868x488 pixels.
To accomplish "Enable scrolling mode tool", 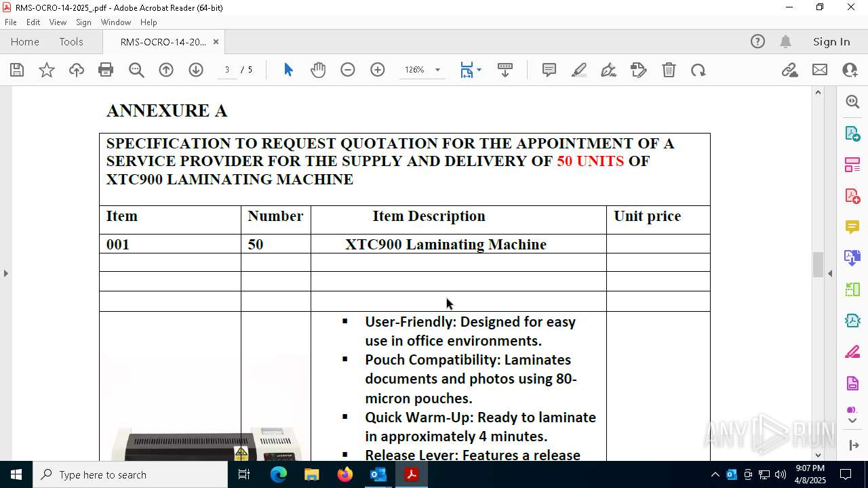I will (505, 70).
